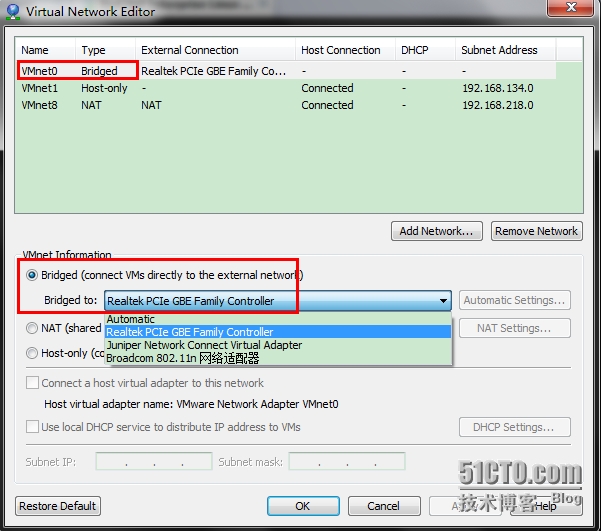Choose Broadcom 802.11n adapter option
Image resolution: width=601 pixels, height=531 pixels.
(x=278, y=358)
